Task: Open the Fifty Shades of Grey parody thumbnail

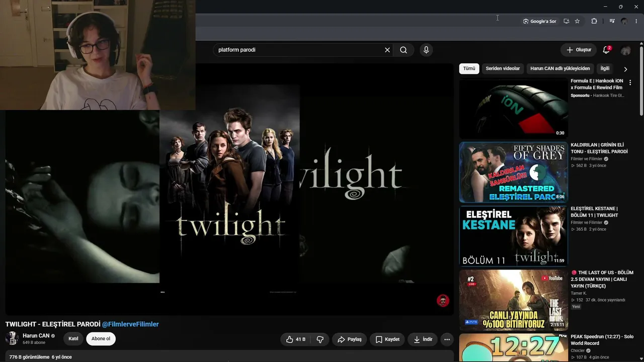Action: pos(513,172)
